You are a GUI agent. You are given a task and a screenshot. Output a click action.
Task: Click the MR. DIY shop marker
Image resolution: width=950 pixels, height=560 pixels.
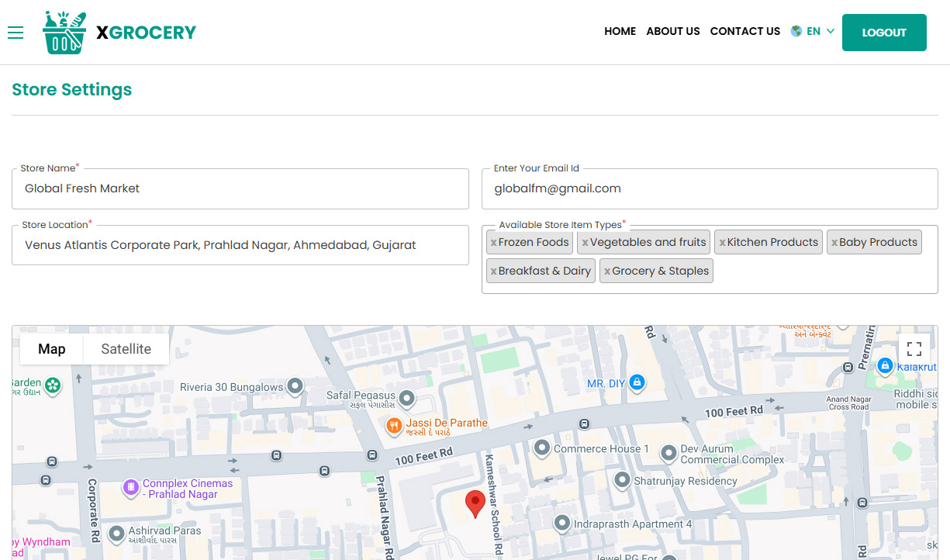[637, 382]
